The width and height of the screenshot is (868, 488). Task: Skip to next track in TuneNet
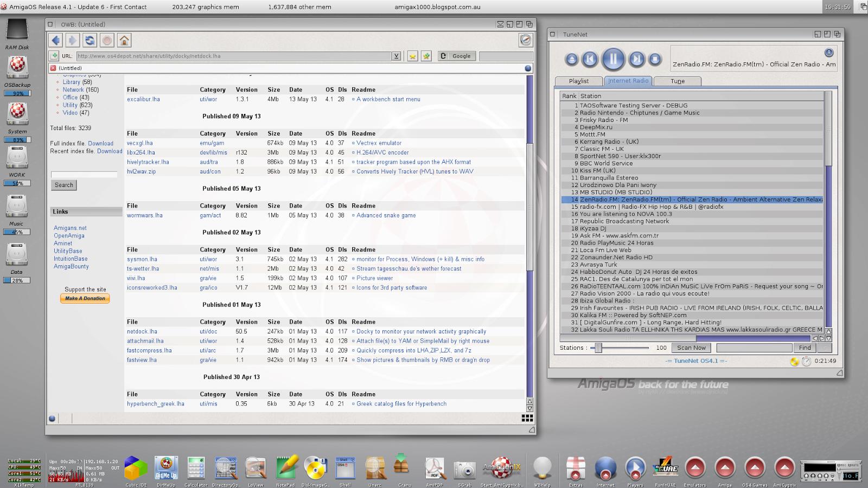(x=637, y=59)
